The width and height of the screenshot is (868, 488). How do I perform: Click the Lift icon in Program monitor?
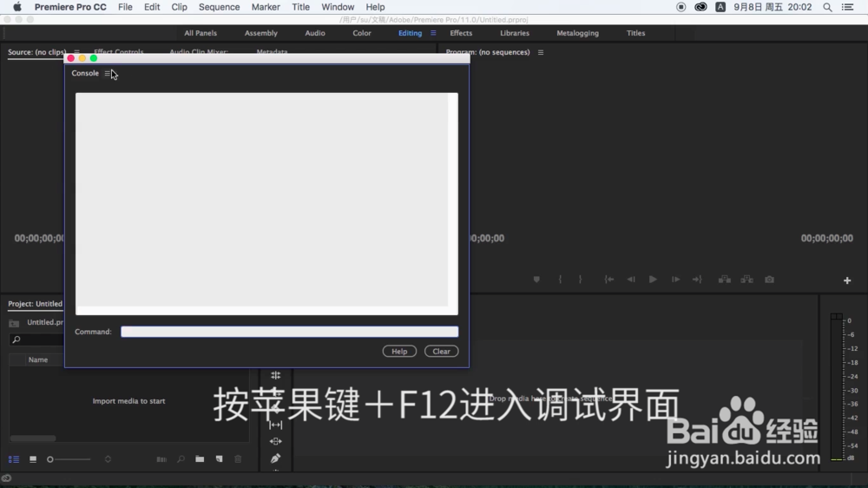coord(725,280)
